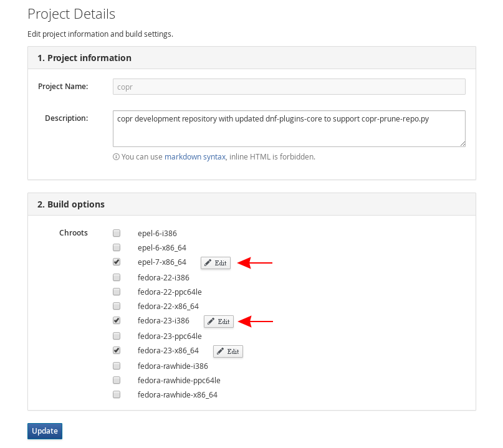The height and width of the screenshot is (448, 503).
Task: Click Edit button for fedora-23-i386 chroot
Action: (x=219, y=322)
